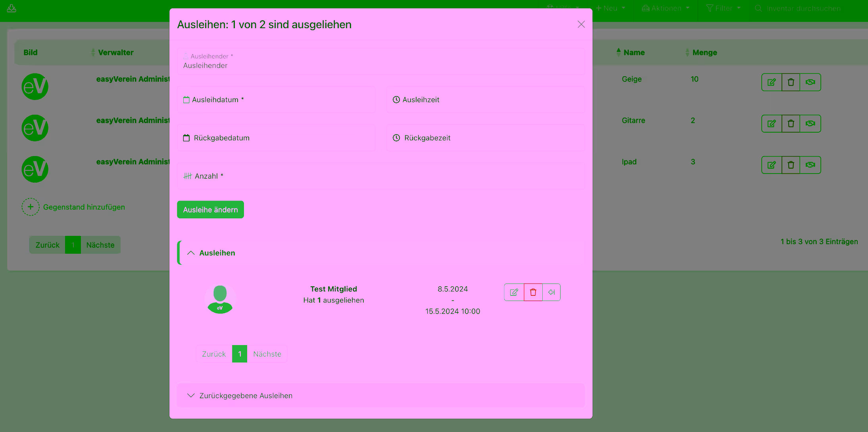The image size is (868, 432).
Task: Click Zurück in the inventory table pagination
Action: tap(47, 245)
